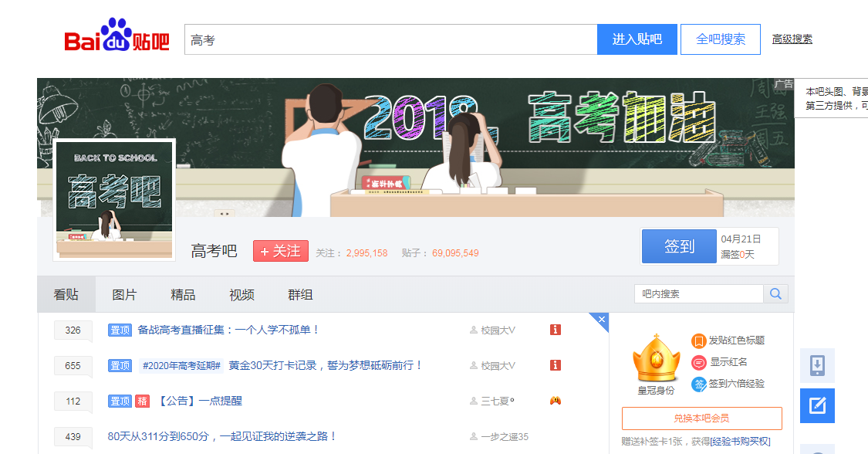Focus the 吧内搜索 input field
This screenshot has width=868, height=454.
pos(698,294)
